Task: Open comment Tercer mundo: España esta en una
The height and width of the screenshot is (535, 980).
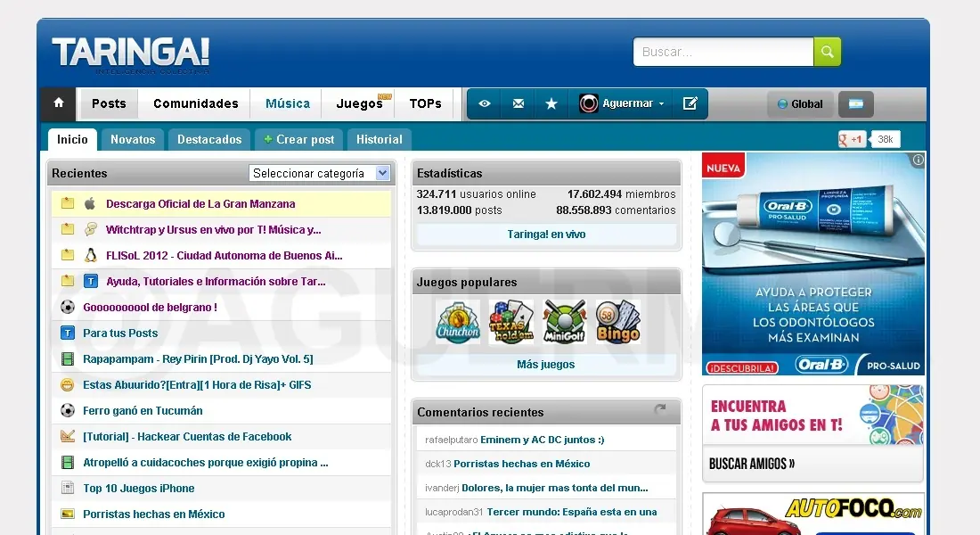Action: click(572, 512)
